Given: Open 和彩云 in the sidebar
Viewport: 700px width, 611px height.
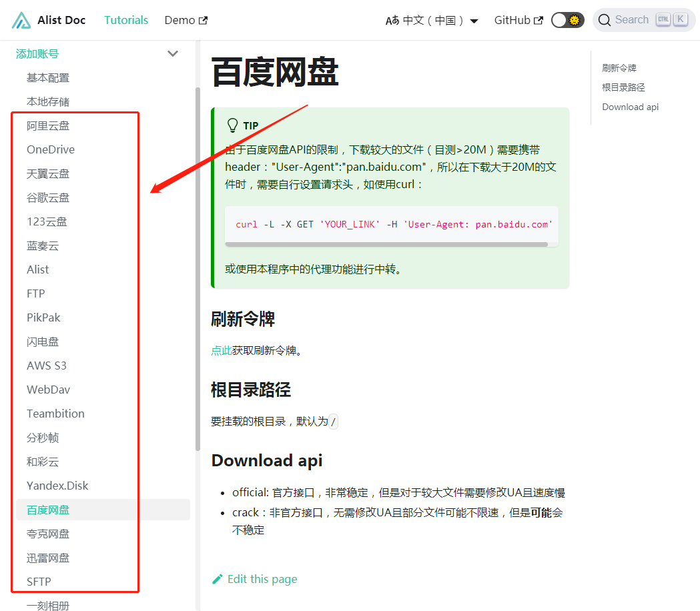Looking at the screenshot, I should pyautogui.click(x=43, y=462).
